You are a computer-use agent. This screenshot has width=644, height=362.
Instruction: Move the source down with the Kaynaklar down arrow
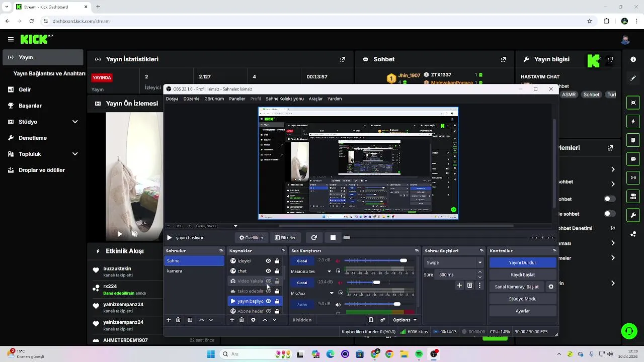[274, 320]
